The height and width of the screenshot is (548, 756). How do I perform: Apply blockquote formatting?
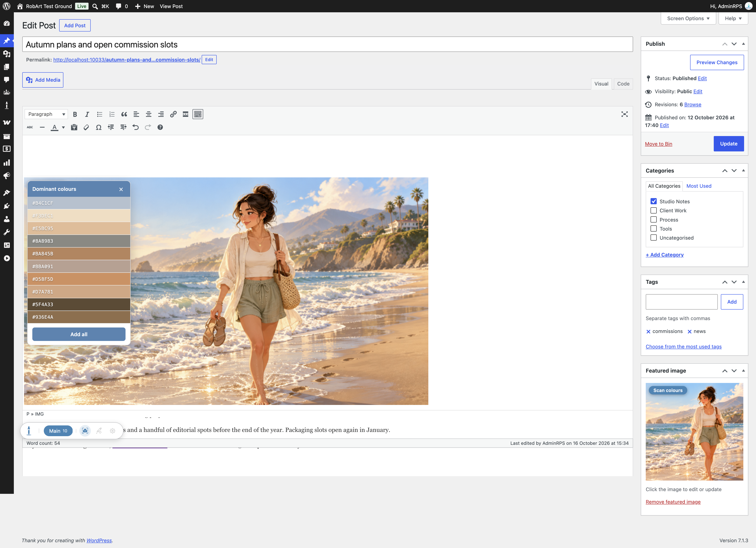coord(124,114)
